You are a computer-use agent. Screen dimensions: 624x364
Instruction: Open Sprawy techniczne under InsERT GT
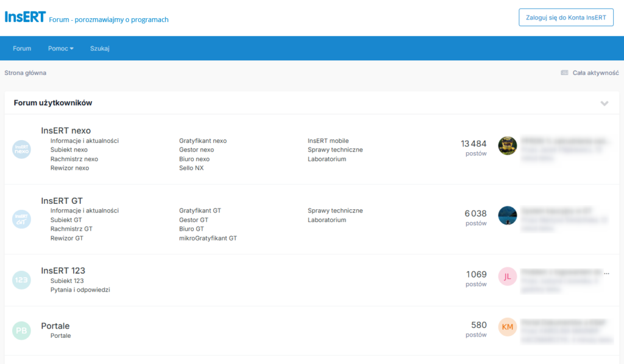335,211
